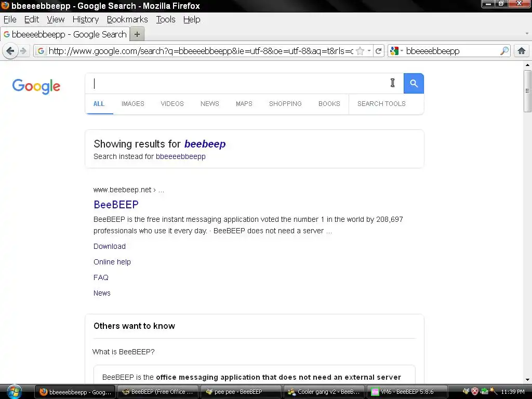Open the Windows Start orb
The image size is (532, 399).
[14, 392]
